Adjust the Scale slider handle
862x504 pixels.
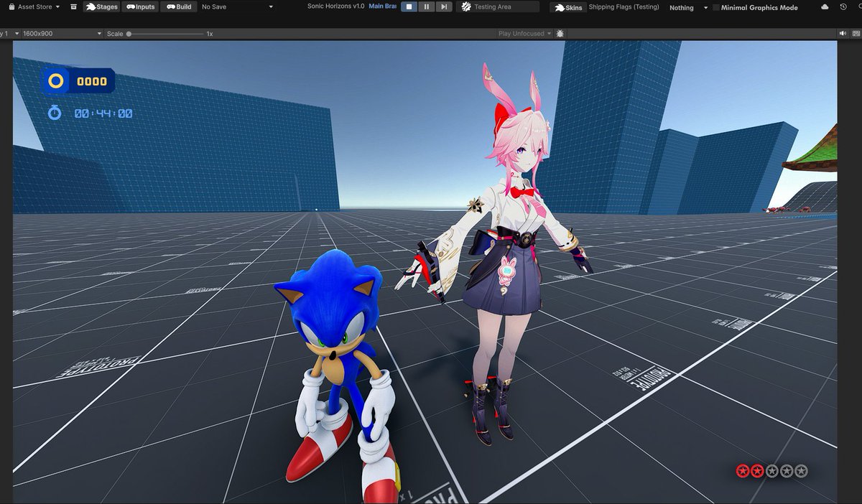pos(129,34)
